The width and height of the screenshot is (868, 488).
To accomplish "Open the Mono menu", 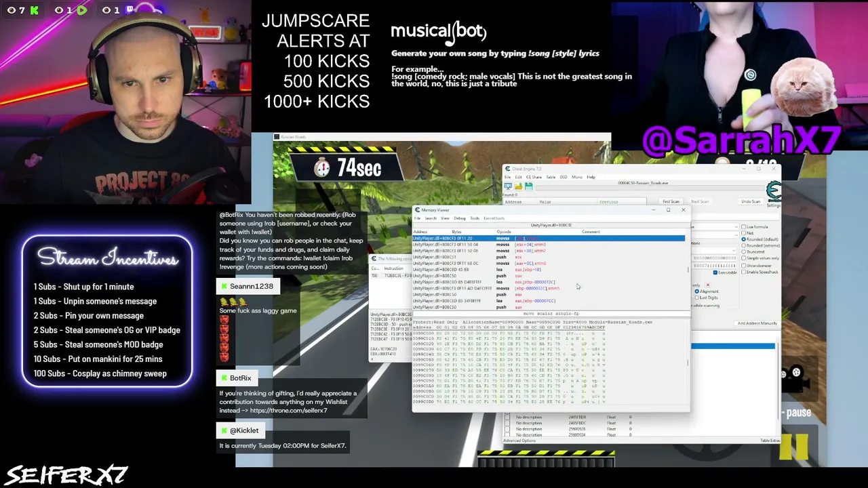I will [576, 178].
